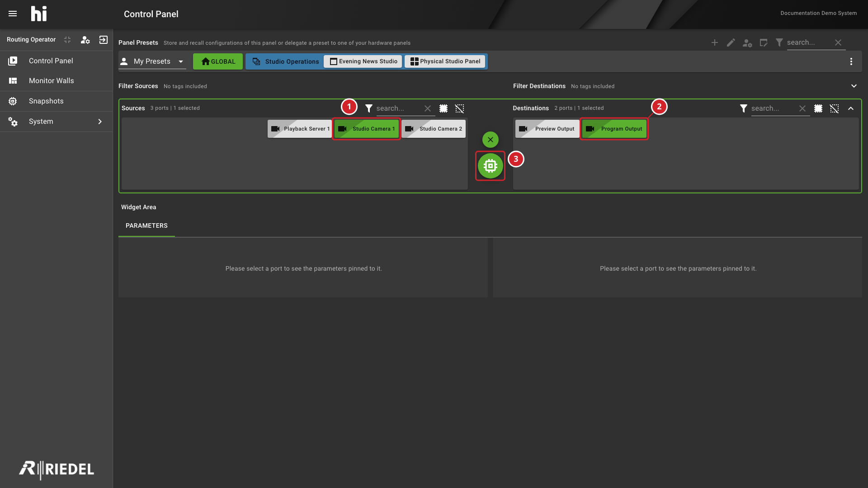Viewport: 868px width, 488px height.
Task: Open the presets bar three-dot menu
Action: click(851, 61)
